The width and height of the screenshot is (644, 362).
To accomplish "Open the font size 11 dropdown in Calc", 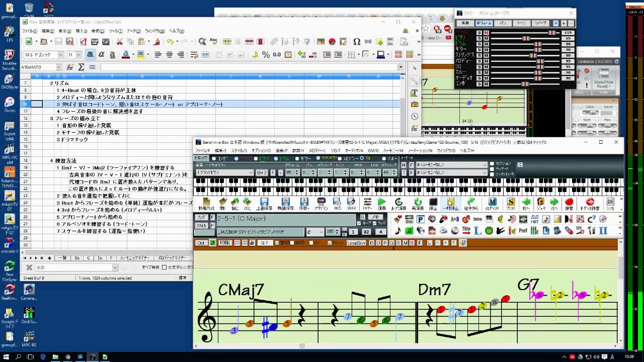I will (78, 54).
